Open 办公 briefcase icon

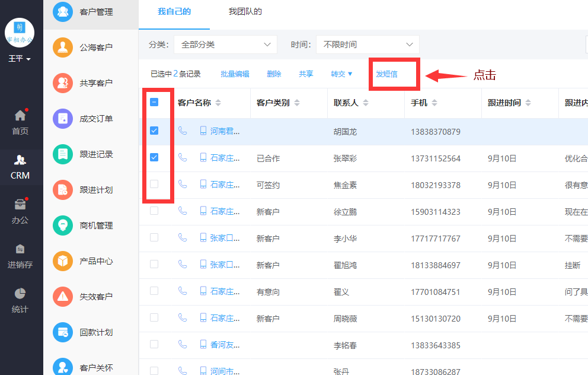20,204
